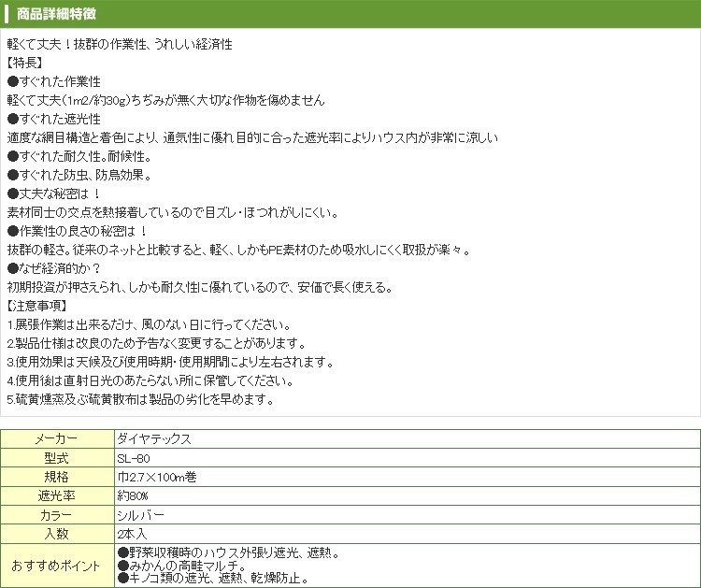The image size is (701, 588).
Task: Click the bullet ●すぐれた防虫、防鳥効果。
Action: pyautogui.click(x=79, y=176)
